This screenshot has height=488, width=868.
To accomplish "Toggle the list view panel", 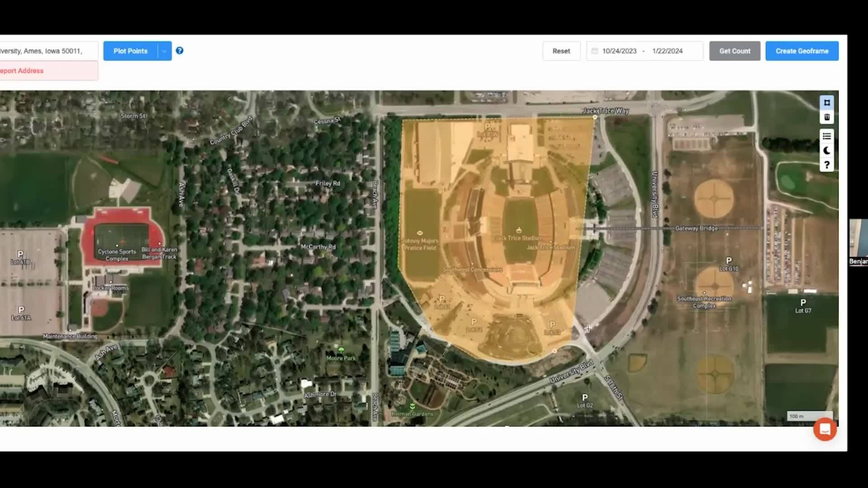I will tap(826, 136).
